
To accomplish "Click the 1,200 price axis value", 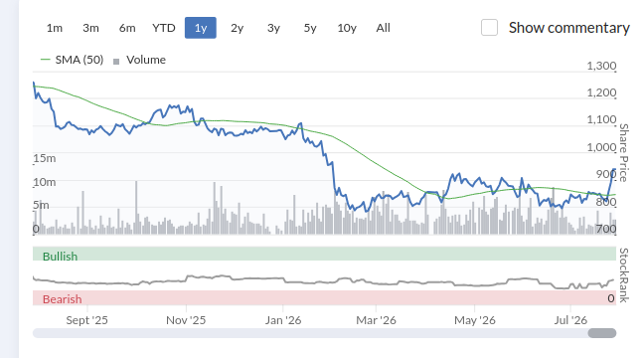I will pos(601,92).
